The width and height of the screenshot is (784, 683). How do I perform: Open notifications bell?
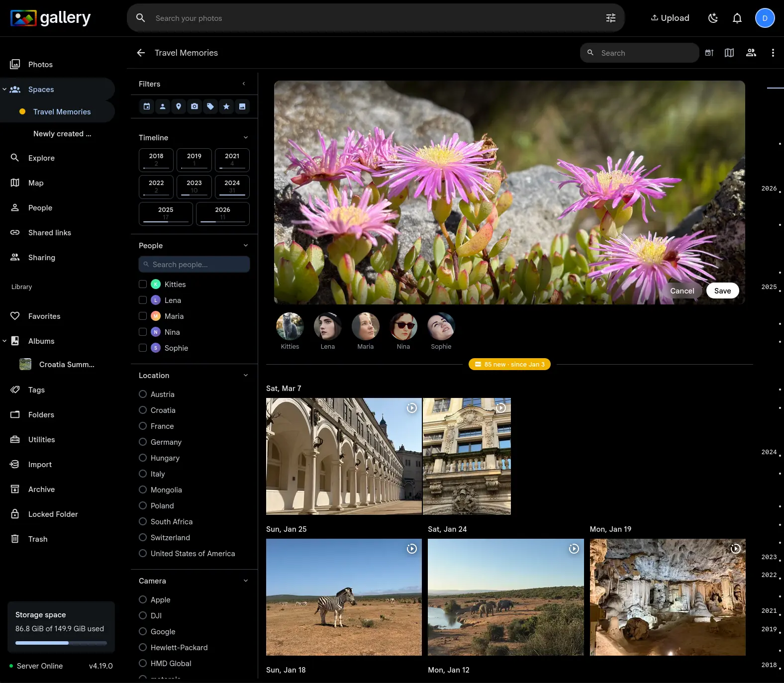[737, 18]
